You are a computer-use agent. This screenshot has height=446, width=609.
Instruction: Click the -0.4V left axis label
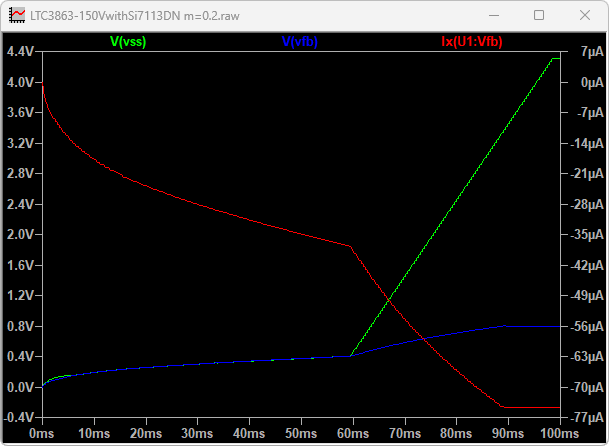19,418
